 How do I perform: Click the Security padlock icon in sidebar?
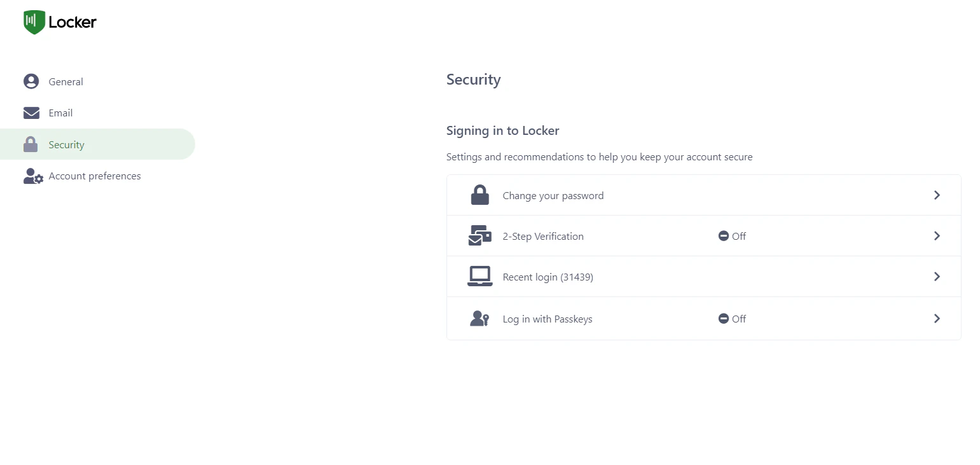pyautogui.click(x=31, y=144)
